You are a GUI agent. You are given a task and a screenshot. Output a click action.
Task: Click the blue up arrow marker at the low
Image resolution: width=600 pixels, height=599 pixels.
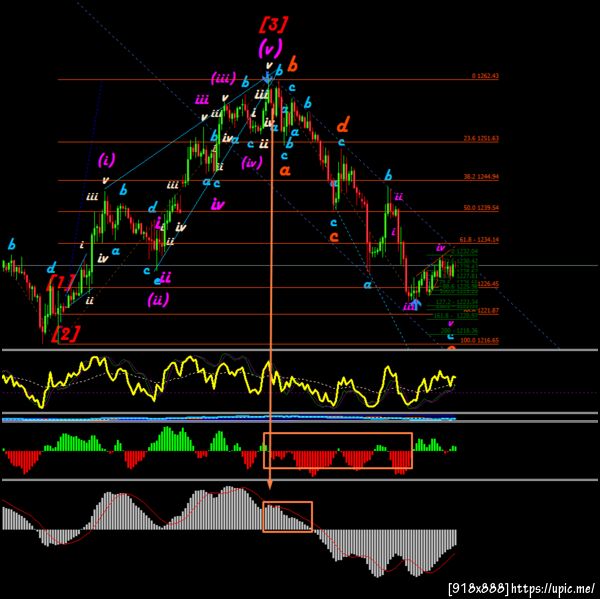pos(416,304)
